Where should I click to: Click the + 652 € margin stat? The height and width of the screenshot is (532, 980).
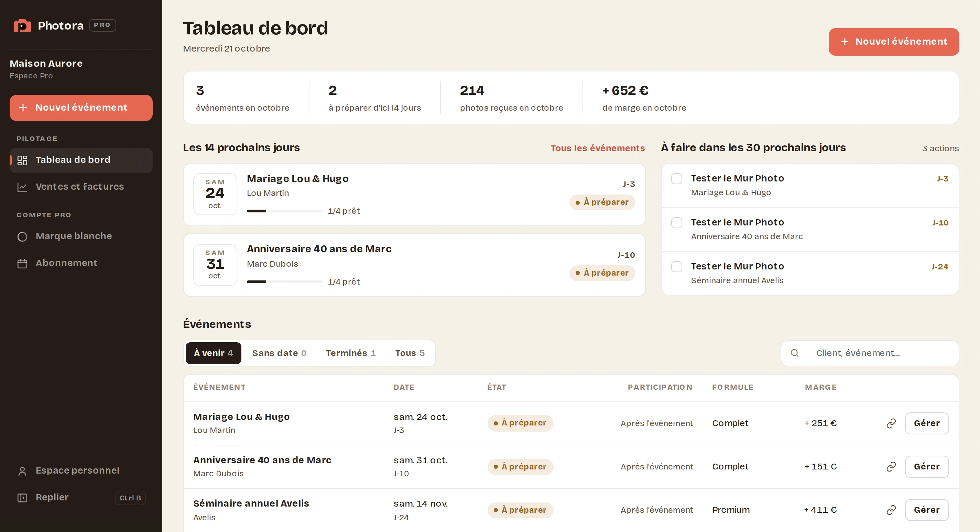click(644, 98)
